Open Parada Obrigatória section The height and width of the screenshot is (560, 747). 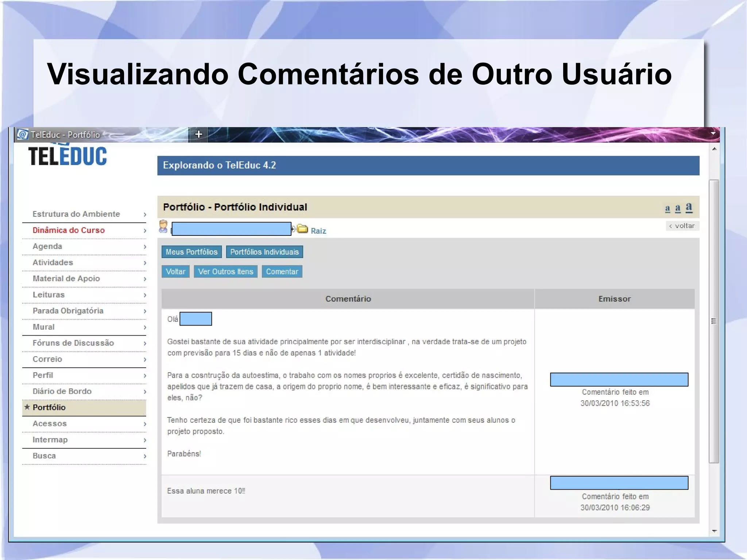pyautogui.click(x=68, y=310)
